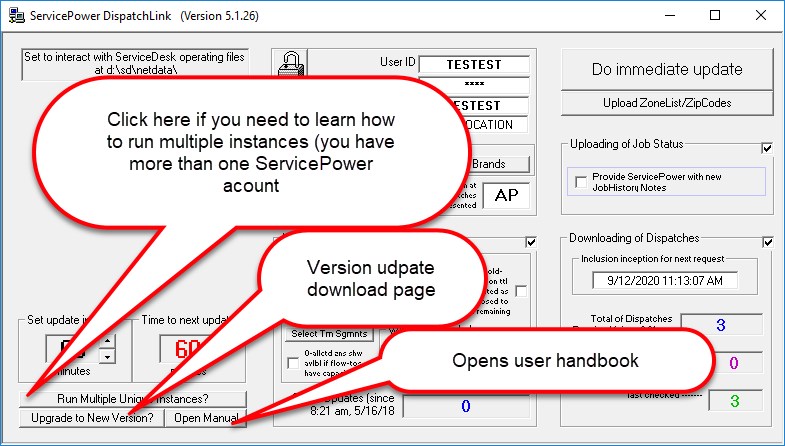Click Run Multiple Unique Instances button
This screenshot has width=785, height=446.
[133, 399]
